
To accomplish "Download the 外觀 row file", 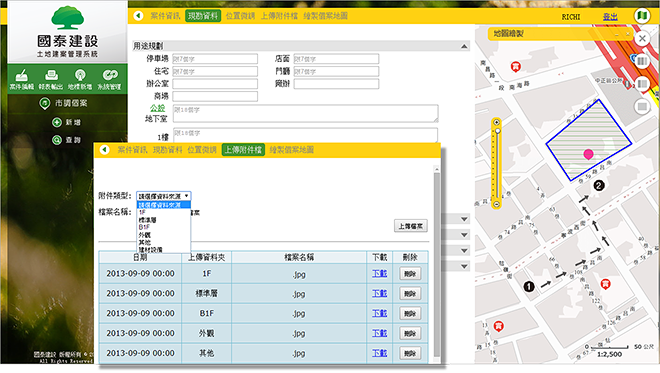I will point(379,333).
